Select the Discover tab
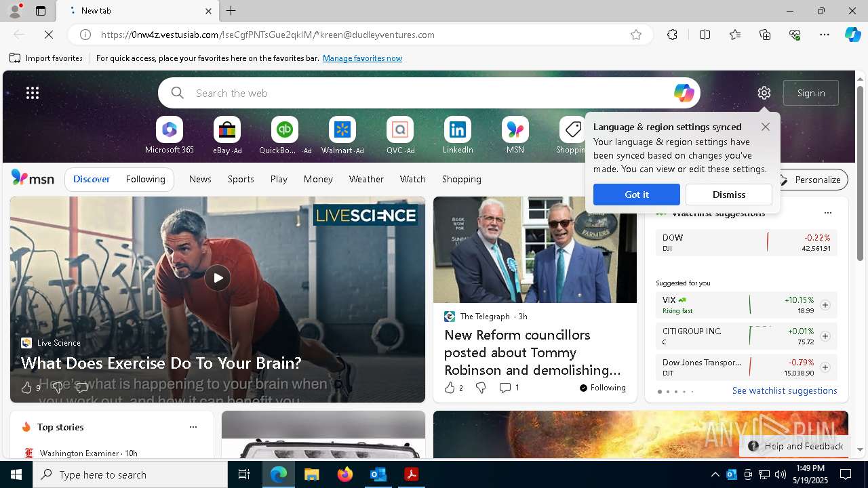 [x=92, y=179]
